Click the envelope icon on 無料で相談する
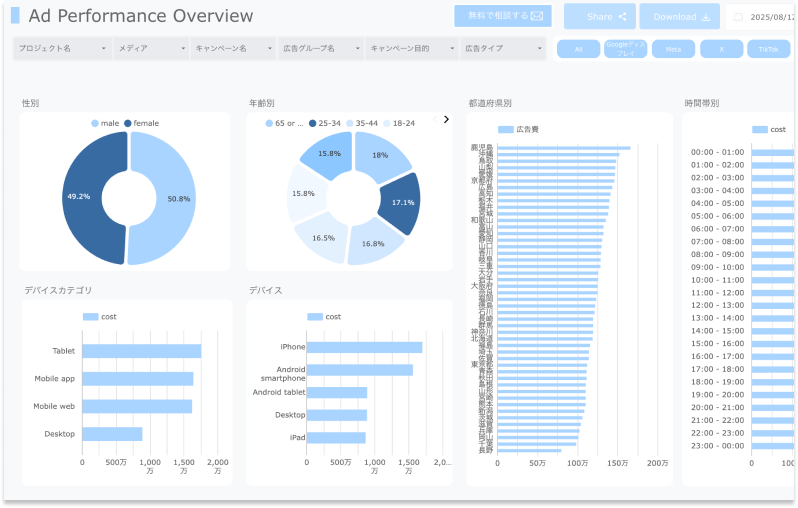 tap(538, 16)
